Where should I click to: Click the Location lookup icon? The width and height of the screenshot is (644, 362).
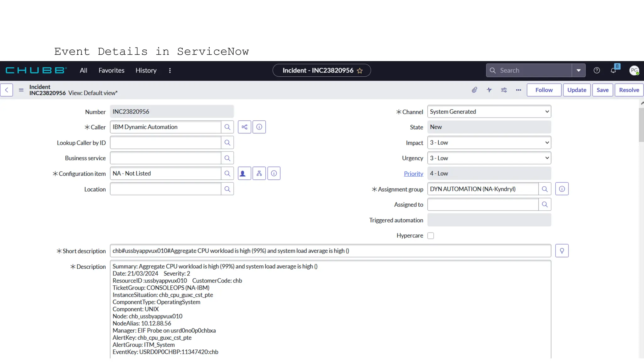227,189
